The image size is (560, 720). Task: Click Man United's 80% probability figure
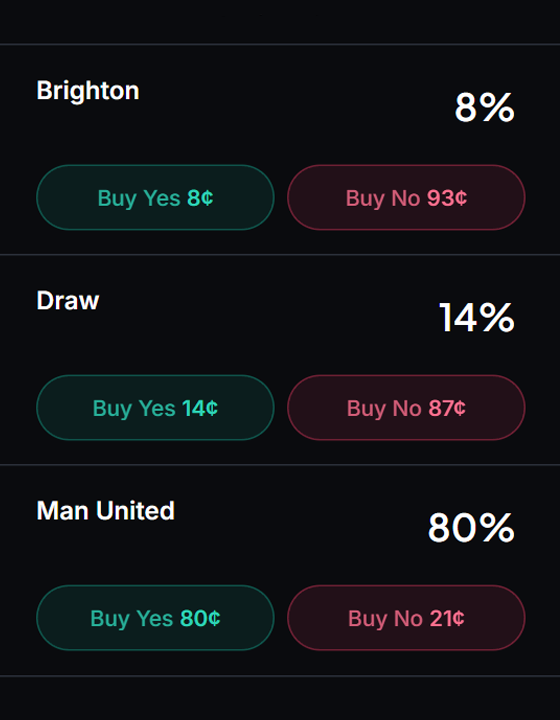pyautogui.click(x=471, y=528)
